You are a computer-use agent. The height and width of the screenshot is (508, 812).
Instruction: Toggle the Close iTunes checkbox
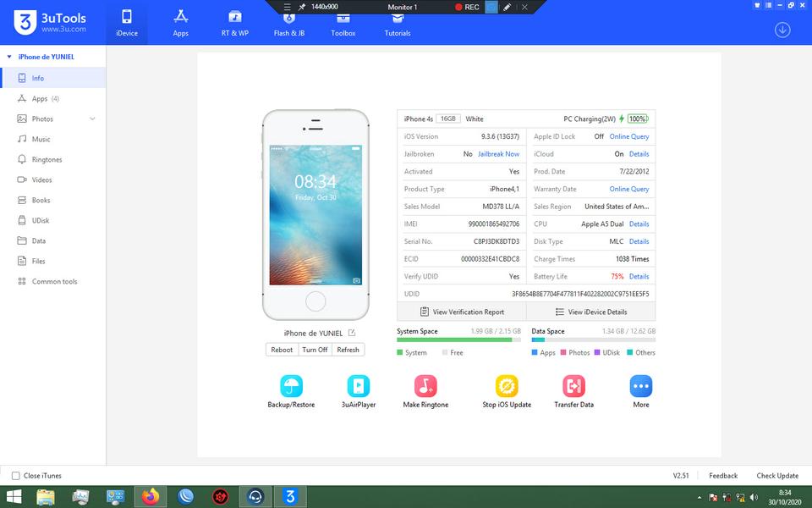[x=15, y=475]
